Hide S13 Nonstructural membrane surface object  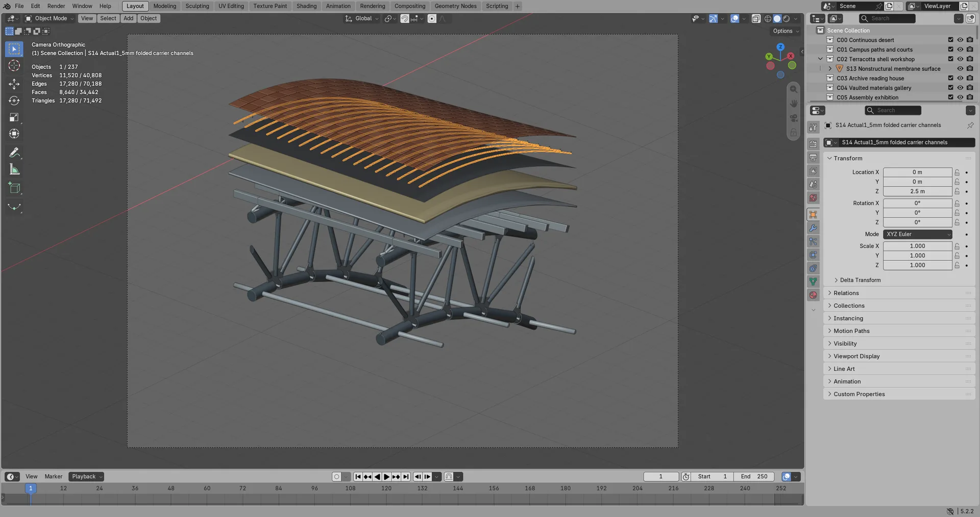pos(960,68)
